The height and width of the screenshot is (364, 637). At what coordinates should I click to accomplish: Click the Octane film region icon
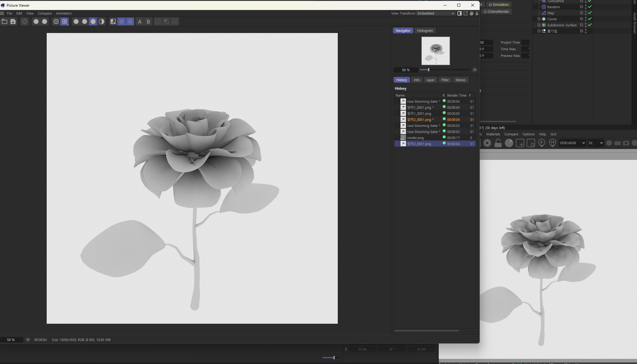click(x=531, y=143)
